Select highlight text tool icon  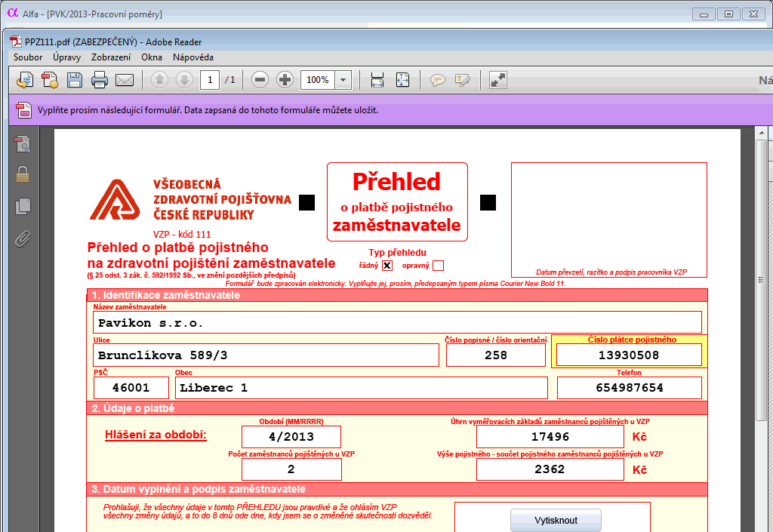(463, 80)
